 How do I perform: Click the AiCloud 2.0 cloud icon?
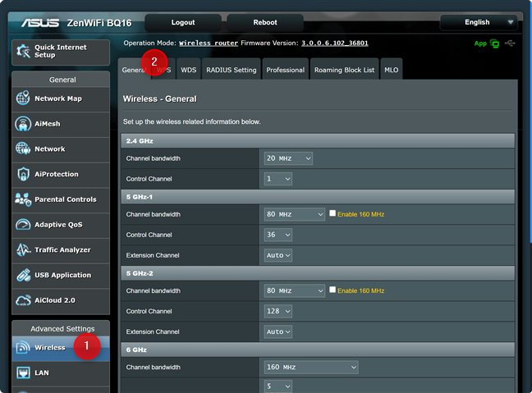(x=23, y=300)
